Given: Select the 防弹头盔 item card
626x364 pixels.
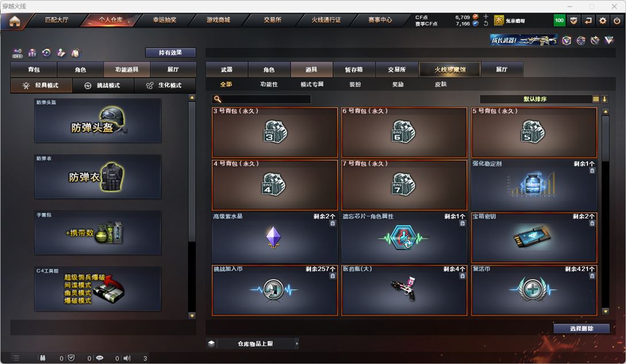Looking at the screenshot, I should 98,121.
